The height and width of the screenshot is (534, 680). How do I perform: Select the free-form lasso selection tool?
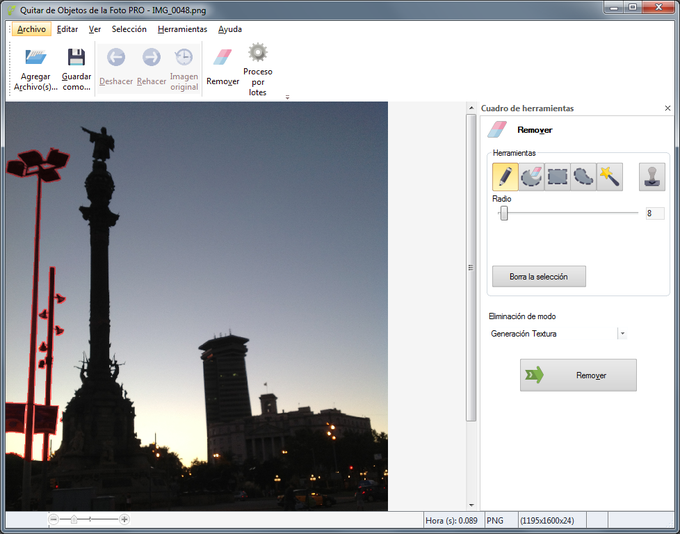[583, 177]
